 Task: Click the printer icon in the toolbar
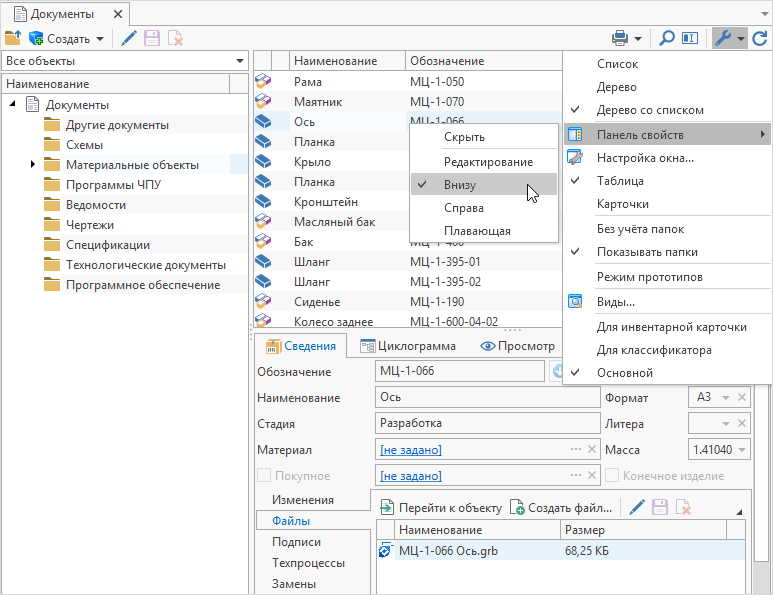click(x=620, y=39)
